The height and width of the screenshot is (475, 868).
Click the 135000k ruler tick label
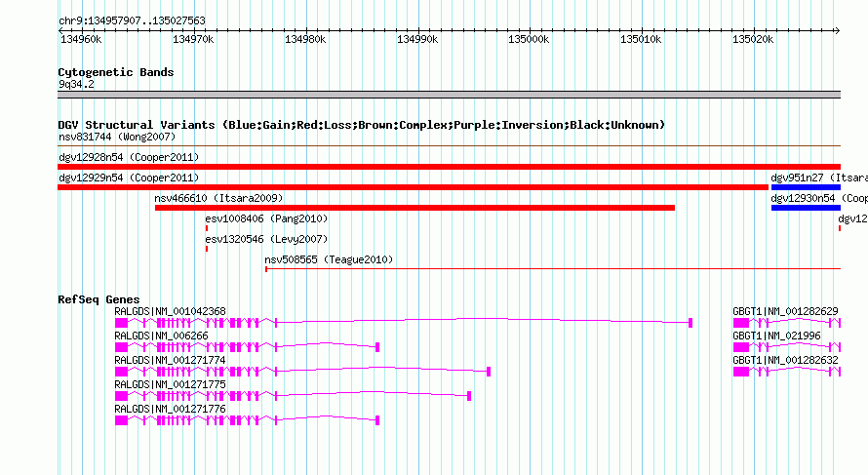pyautogui.click(x=529, y=39)
